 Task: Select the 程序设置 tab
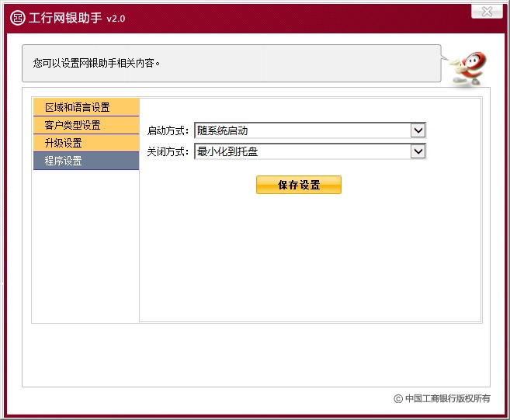coord(86,161)
